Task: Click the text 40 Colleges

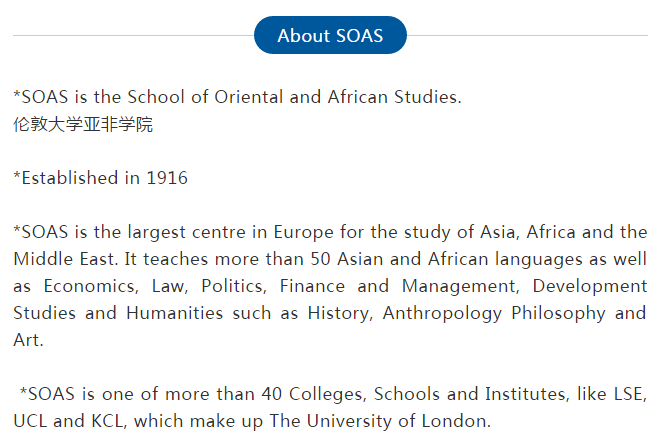Action: click(313, 395)
